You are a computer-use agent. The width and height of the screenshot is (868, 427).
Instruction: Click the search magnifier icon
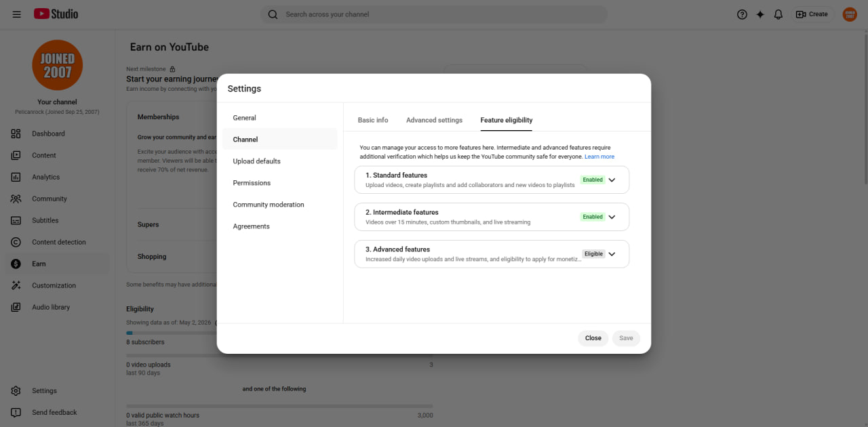point(273,14)
